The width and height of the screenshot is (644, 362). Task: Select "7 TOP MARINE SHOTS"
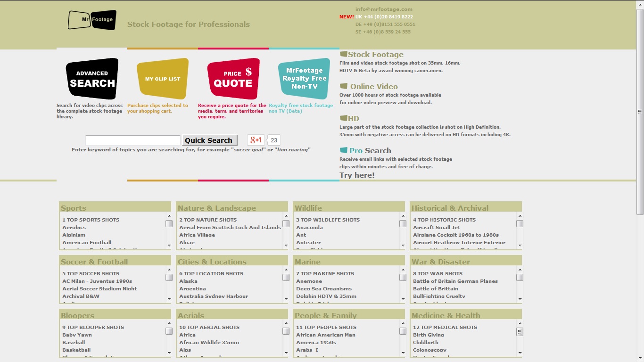[325, 273]
